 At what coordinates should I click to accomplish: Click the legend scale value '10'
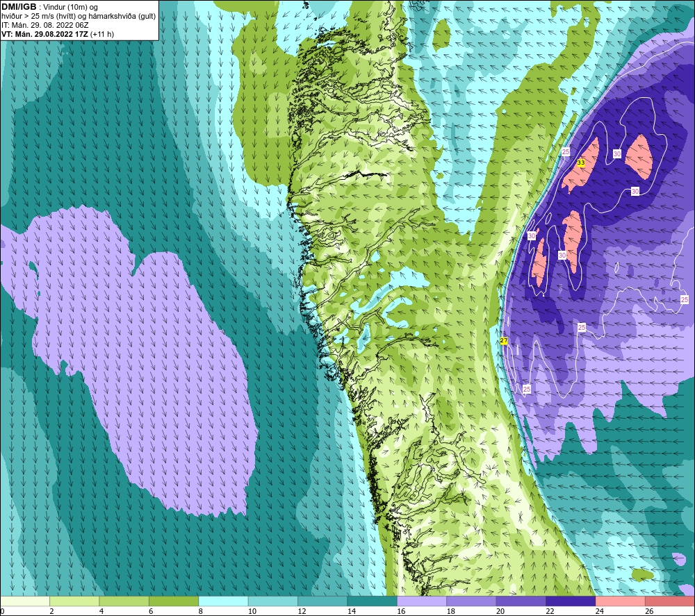click(x=252, y=611)
